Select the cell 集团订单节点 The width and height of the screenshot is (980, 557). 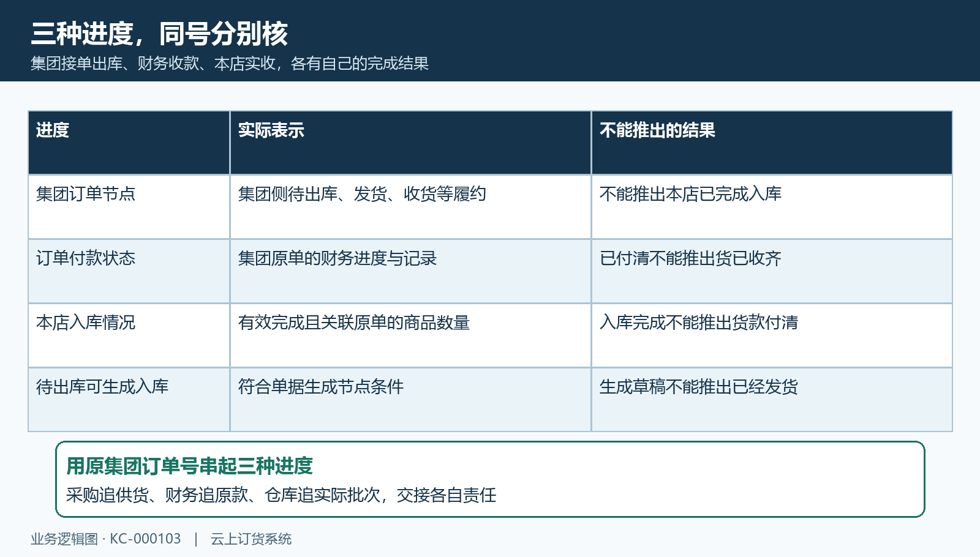click(x=129, y=207)
